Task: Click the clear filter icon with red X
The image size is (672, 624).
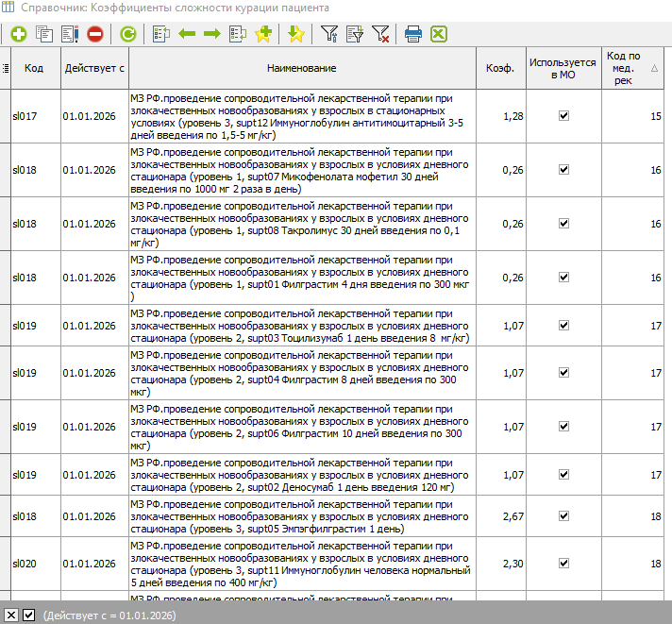Action: pyautogui.click(x=381, y=34)
